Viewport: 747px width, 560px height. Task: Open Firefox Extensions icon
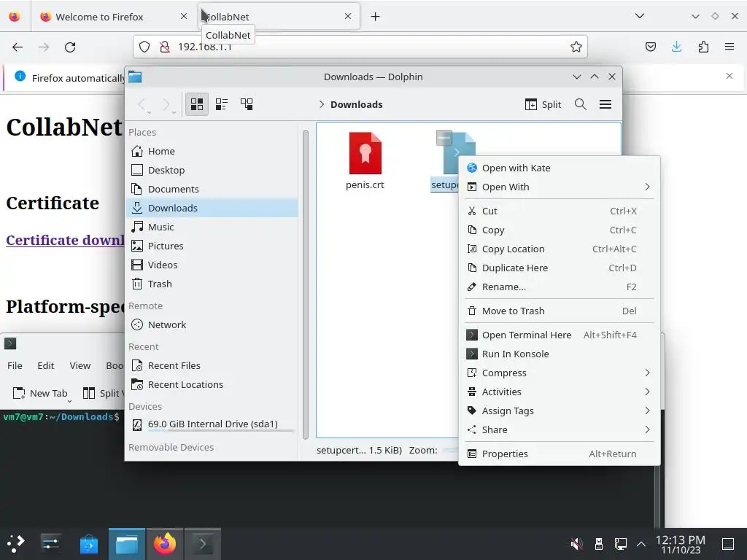[703, 47]
